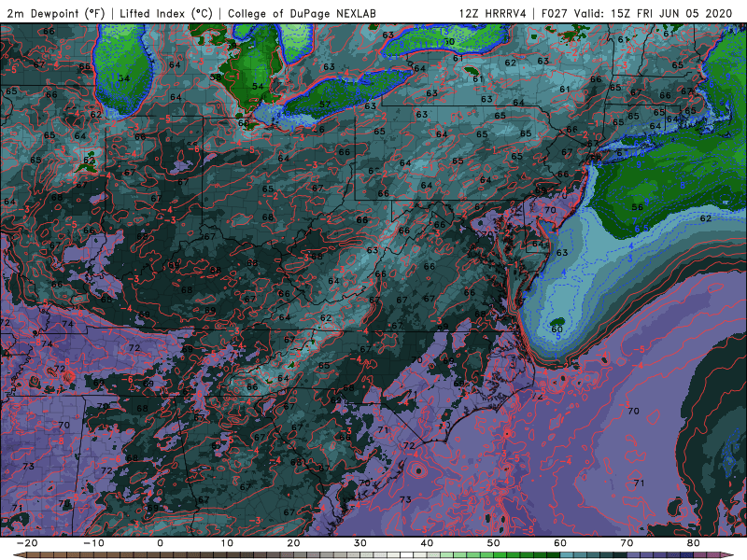Click the 40 tick label on the color scale

[427, 543]
